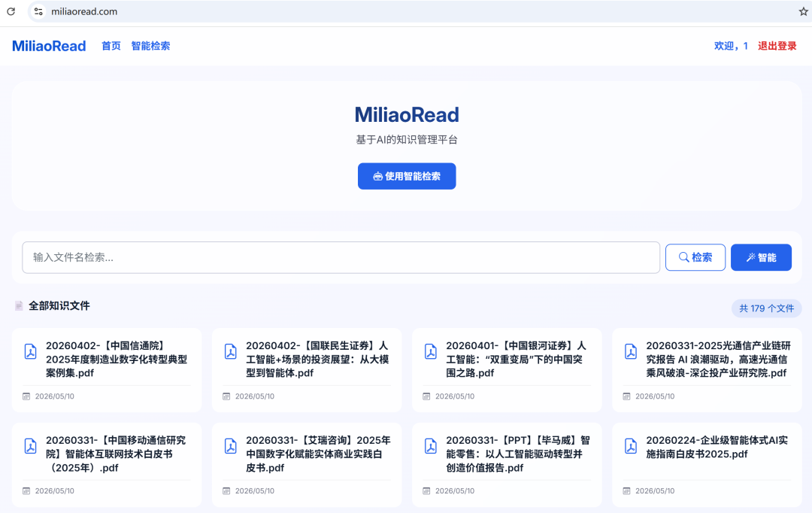Screen dimensions: 812x513
Task: Click PDF icon of 毕马威 智能零售 file
Action: 430,446
